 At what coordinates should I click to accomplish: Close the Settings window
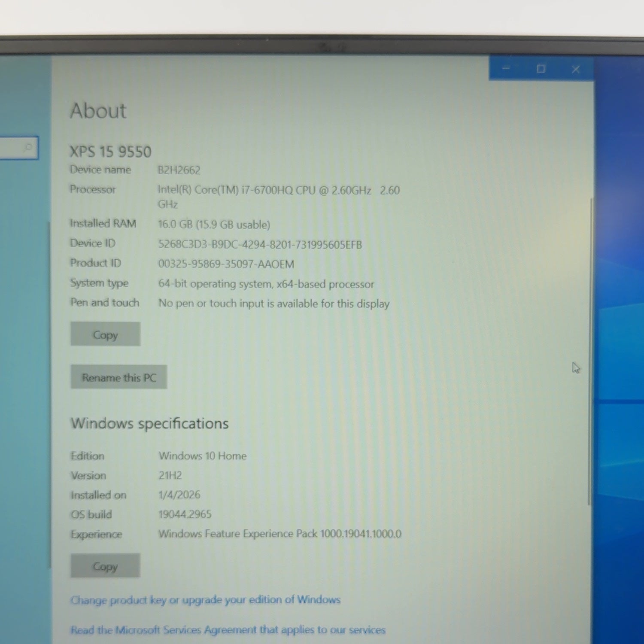coord(576,69)
